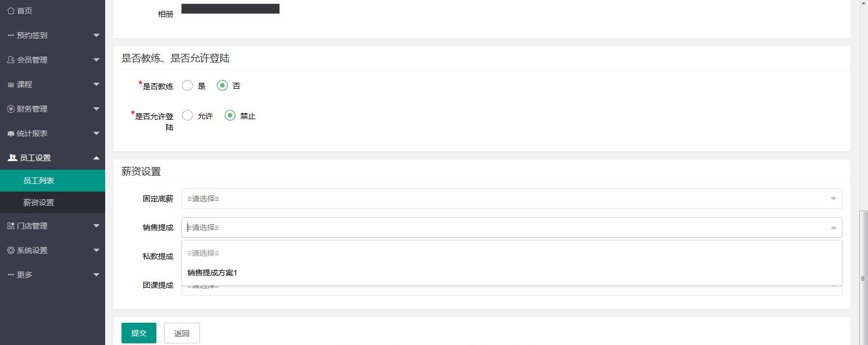Image resolution: width=868 pixels, height=345 pixels.
Task: Click the 门店管理 icon in the sidebar
Action: 11,226
